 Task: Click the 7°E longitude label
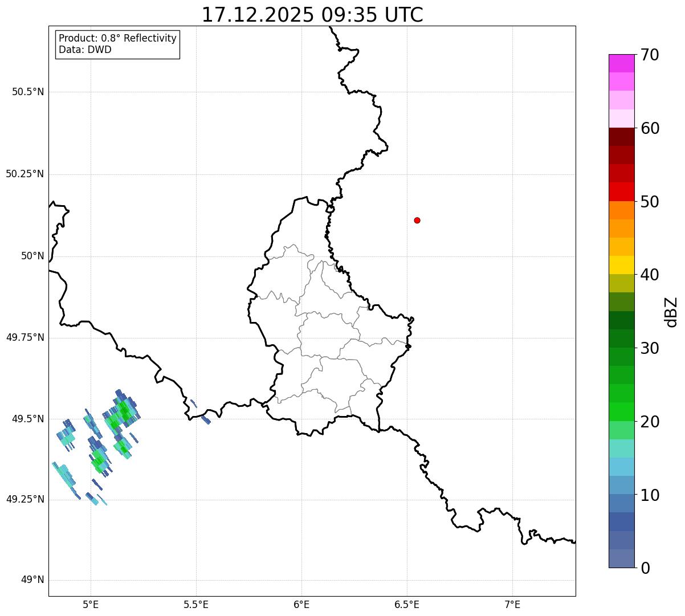[x=512, y=604]
